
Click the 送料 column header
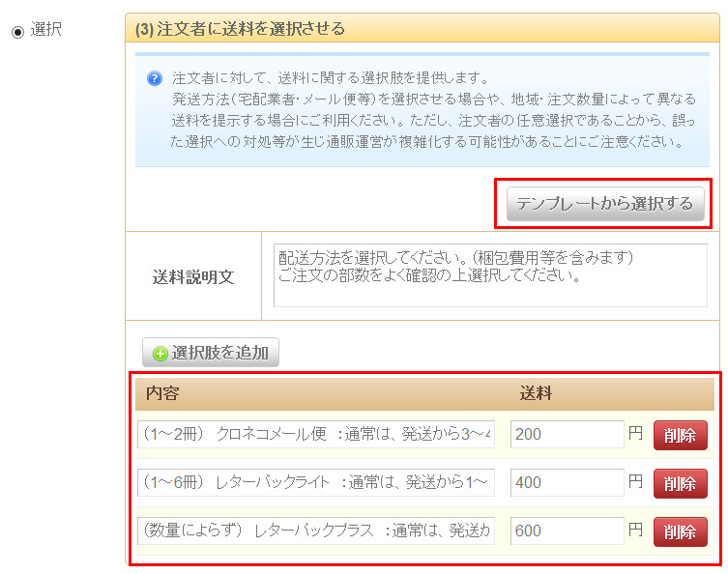(x=536, y=393)
